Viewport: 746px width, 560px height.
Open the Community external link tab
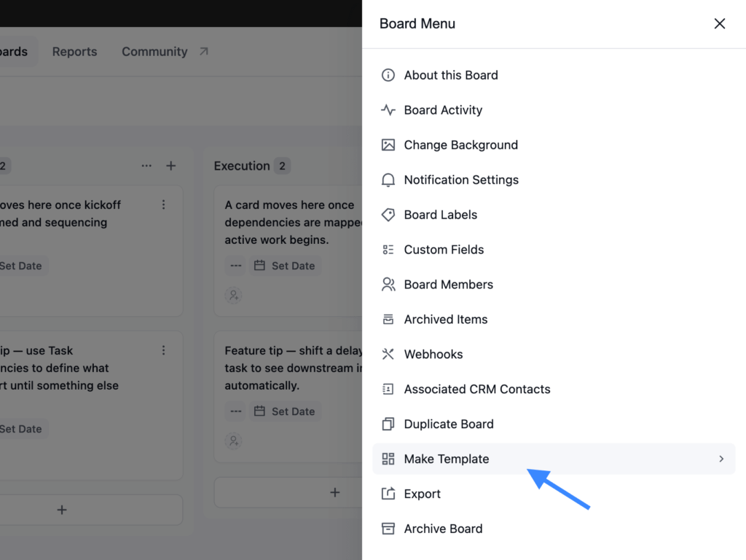point(165,52)
